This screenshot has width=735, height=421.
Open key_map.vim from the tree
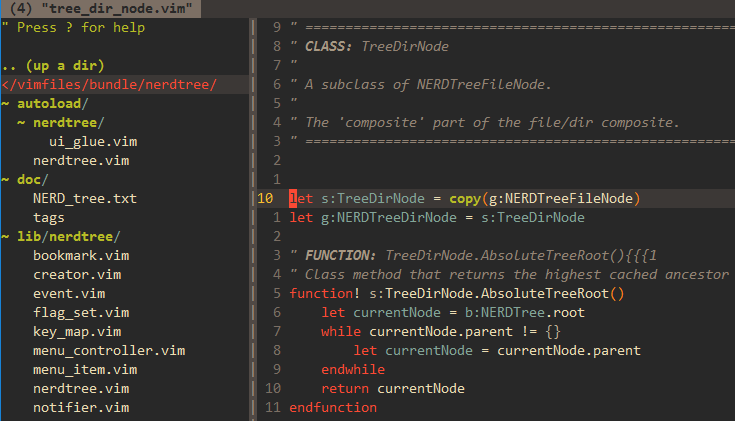coord(77,331)
